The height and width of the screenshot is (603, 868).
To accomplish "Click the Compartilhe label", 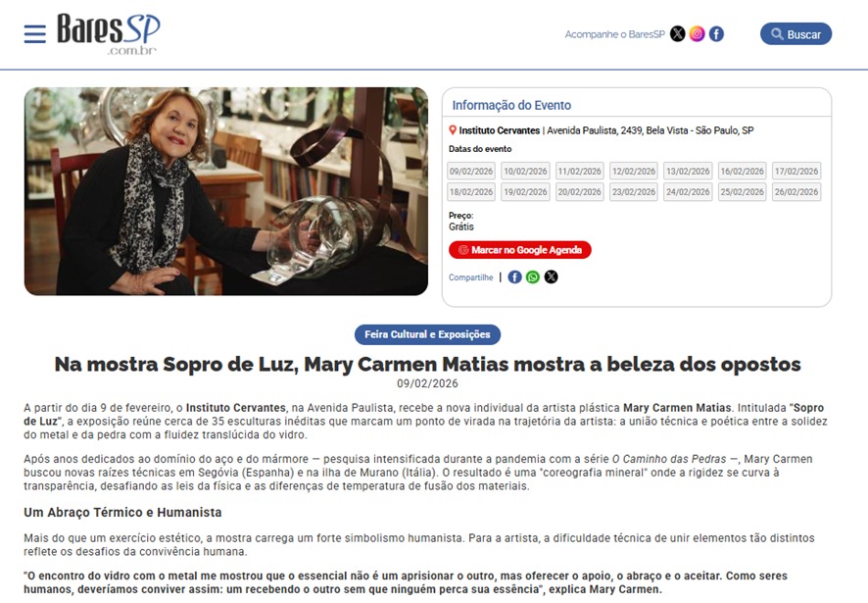I will [470, 277].
